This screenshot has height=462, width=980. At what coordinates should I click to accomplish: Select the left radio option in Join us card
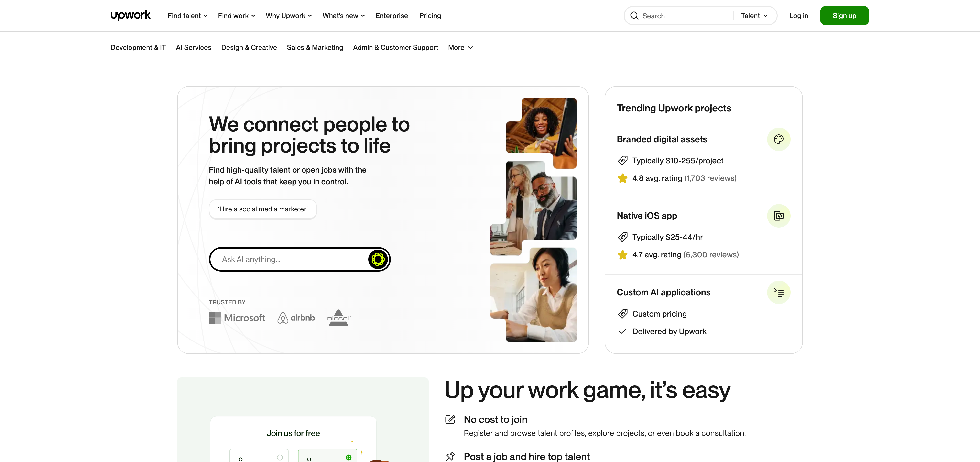[x=280, y=457]
